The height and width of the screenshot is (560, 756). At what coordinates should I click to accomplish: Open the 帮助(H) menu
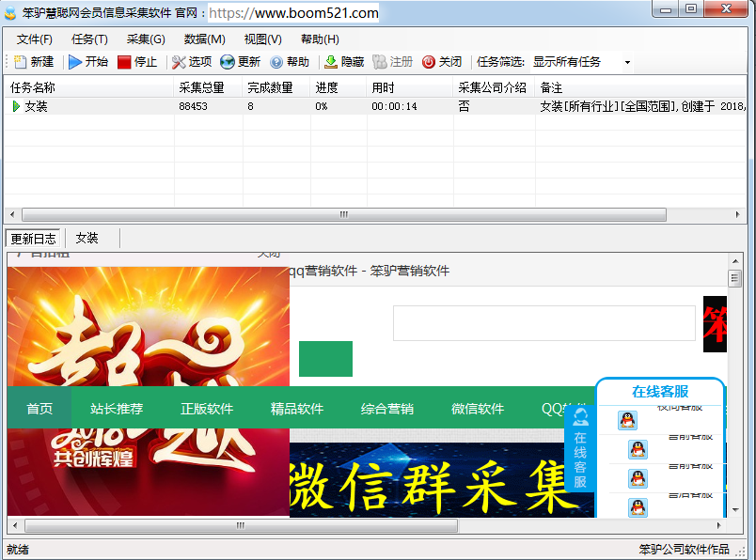320,39
